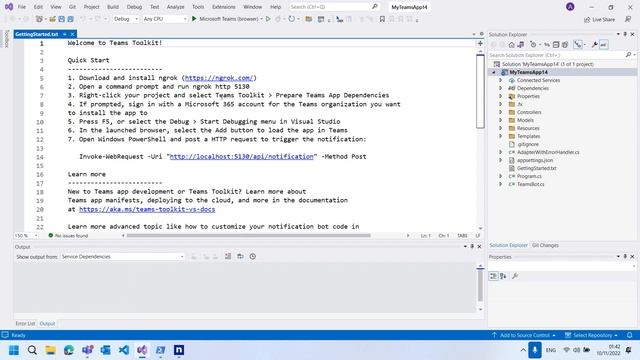Toggle Alphabetical sort in Properties panel

point(503,276)
